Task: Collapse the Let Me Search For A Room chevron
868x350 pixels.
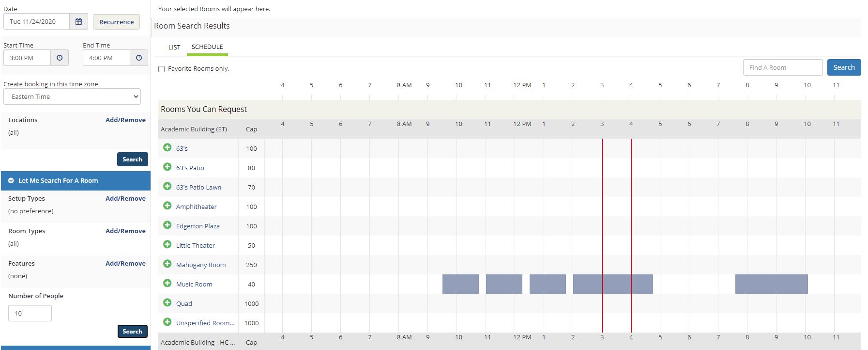Action: pyautogui.click(x=11, y=180)
